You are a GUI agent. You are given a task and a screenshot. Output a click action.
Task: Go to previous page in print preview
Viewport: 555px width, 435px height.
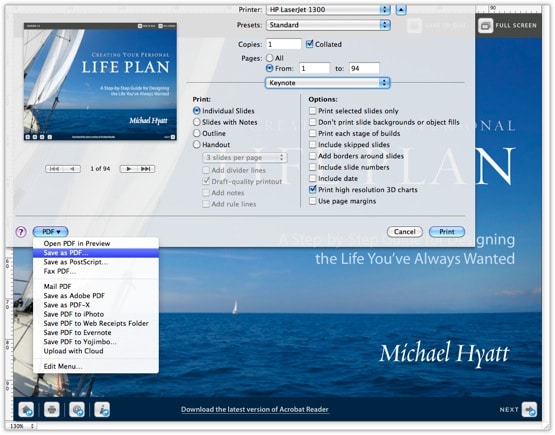(72, 169)
